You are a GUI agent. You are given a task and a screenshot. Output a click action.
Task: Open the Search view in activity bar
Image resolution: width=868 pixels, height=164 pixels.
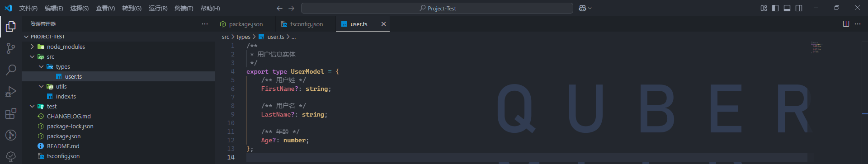pyautogui.click(x=11, y=70)
